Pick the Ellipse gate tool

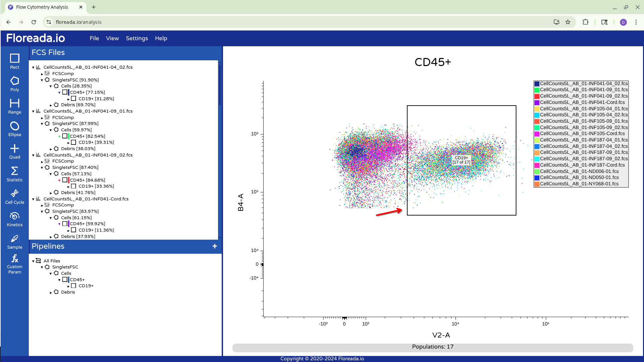tap(14, 129)
